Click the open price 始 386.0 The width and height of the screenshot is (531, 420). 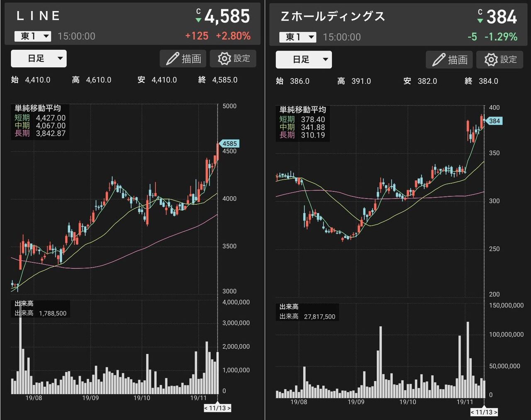coord(293,81)
